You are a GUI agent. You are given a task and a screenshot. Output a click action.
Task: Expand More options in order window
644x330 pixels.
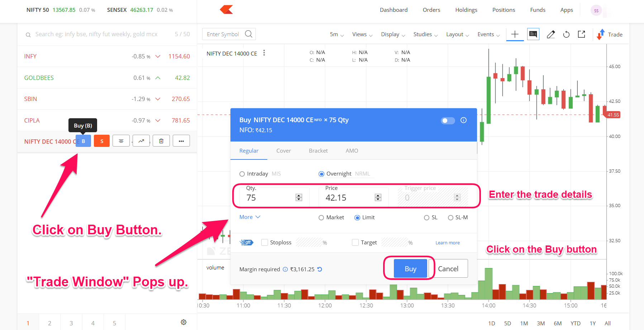pos(250,217)
